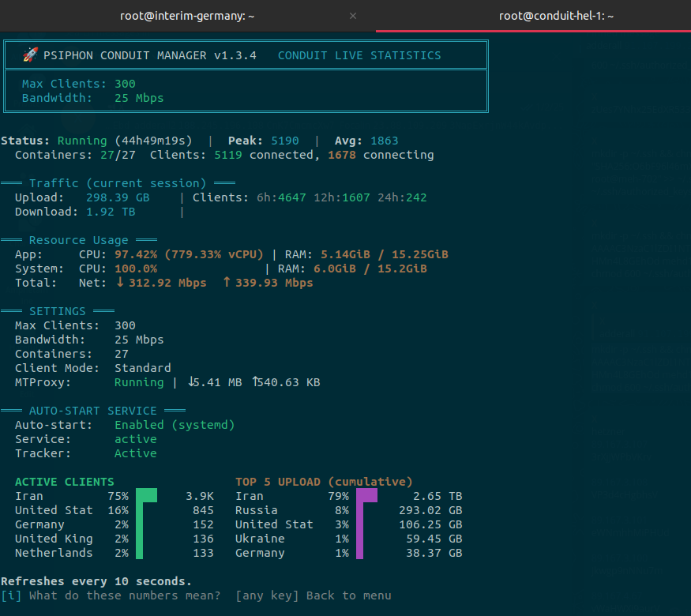Image resolution: width=691 pixels, height=616 pixels.
Task: Click the Iran upload value 2.65 TB
Action: pos(438,496)
